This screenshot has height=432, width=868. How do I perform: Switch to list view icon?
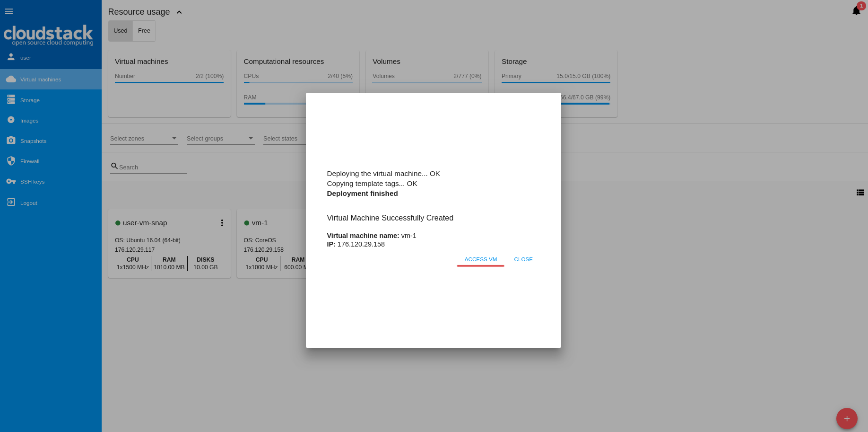click(860, 193)
